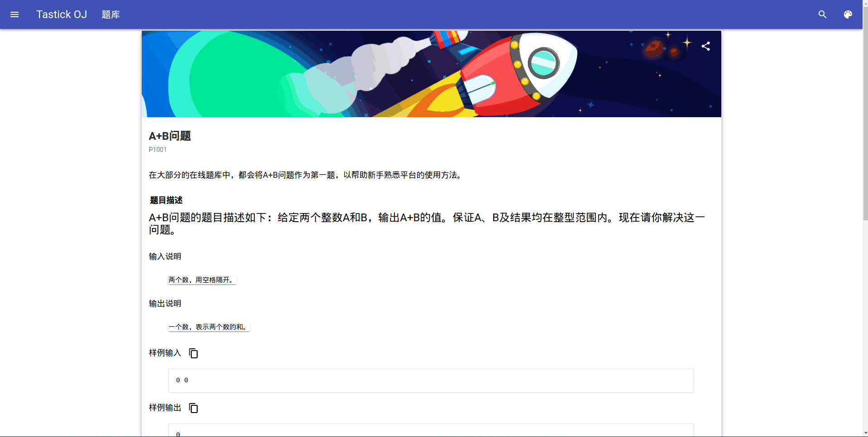This screenshot has width=868, height=437.
Task: Click the text 两个数，用空格隔开。
Action: pos(202,280)
